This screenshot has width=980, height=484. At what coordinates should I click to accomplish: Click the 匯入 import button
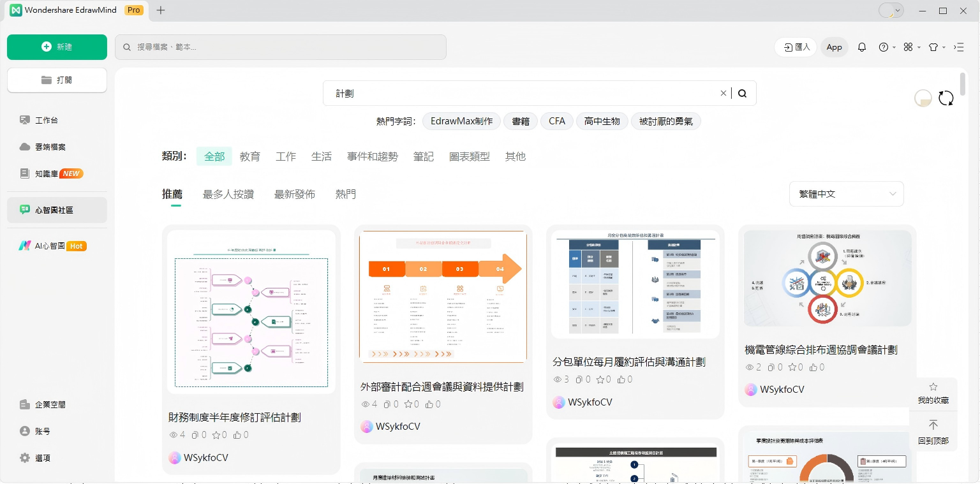click(x=796, y=47)
